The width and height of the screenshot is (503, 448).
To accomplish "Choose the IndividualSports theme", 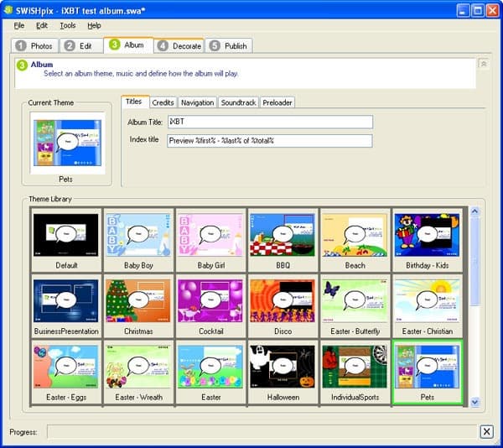I will click(355, 372).
